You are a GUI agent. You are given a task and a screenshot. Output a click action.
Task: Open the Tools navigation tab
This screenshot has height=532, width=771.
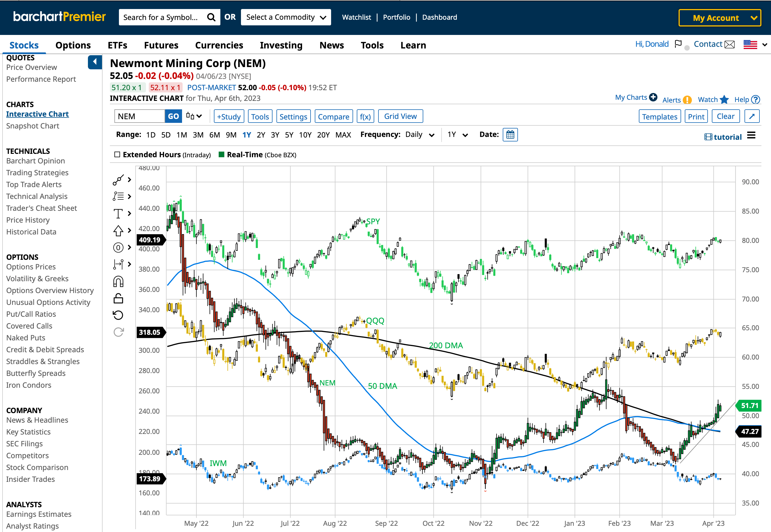pos(372,45)
